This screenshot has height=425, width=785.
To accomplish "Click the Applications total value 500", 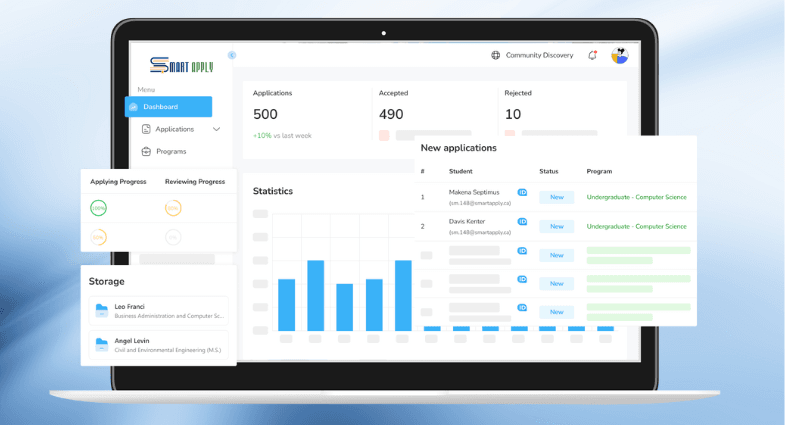I will click(265, 114).
